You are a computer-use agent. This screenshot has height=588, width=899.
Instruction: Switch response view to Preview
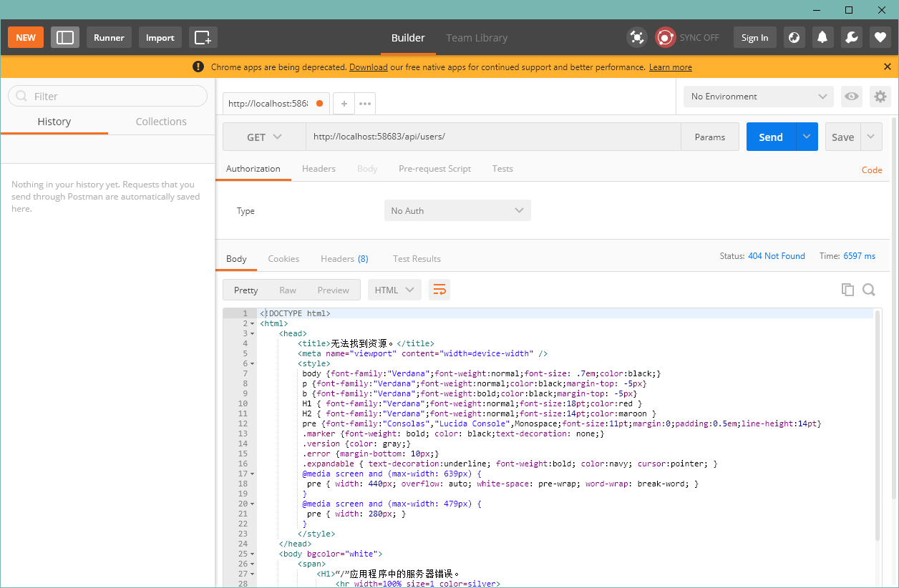pyautogui.click(x=334, y=290)
